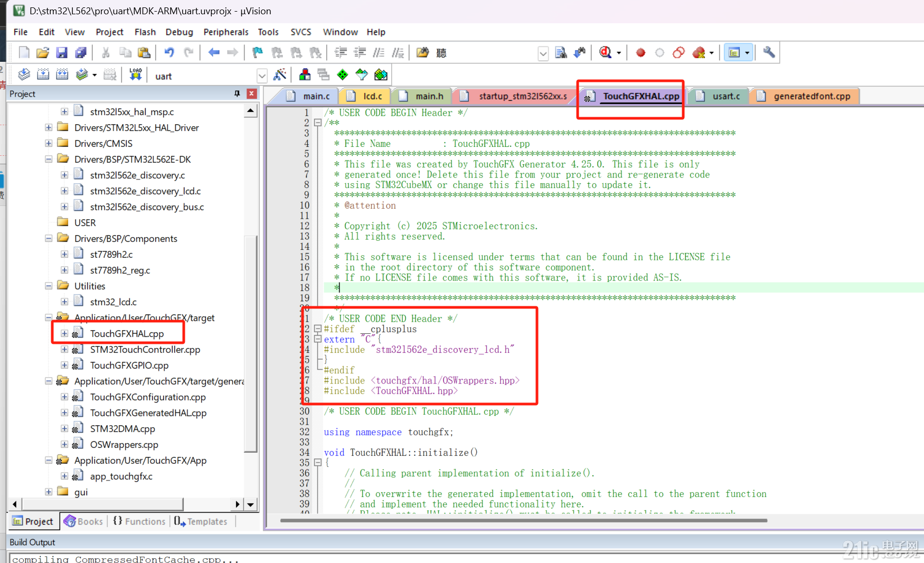Close the Project panel
Image resolution: width=924 pixels, height=563 pixels.
(252, 93)
